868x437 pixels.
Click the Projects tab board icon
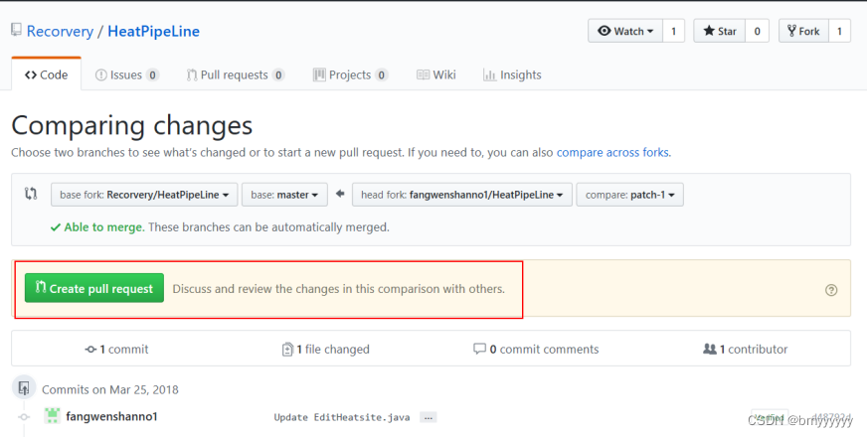pyautogui.click(x=319, y=74)
